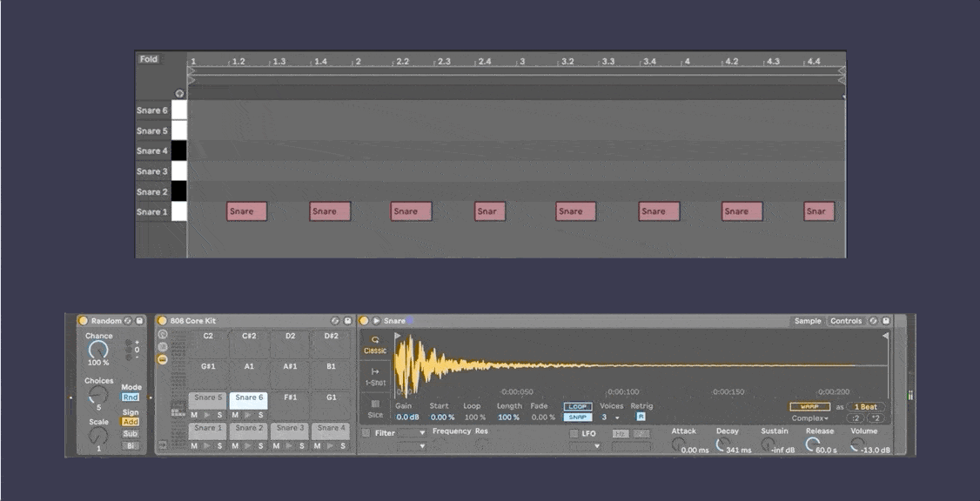Select the Snare 4 drum pad

[x=332, y=431]
